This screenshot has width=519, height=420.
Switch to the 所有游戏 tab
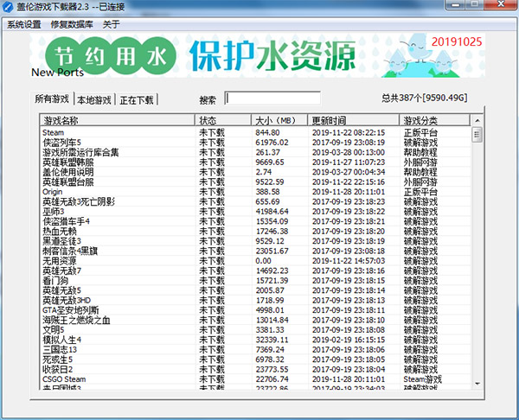pyautogui.click(x=51, y=99)
